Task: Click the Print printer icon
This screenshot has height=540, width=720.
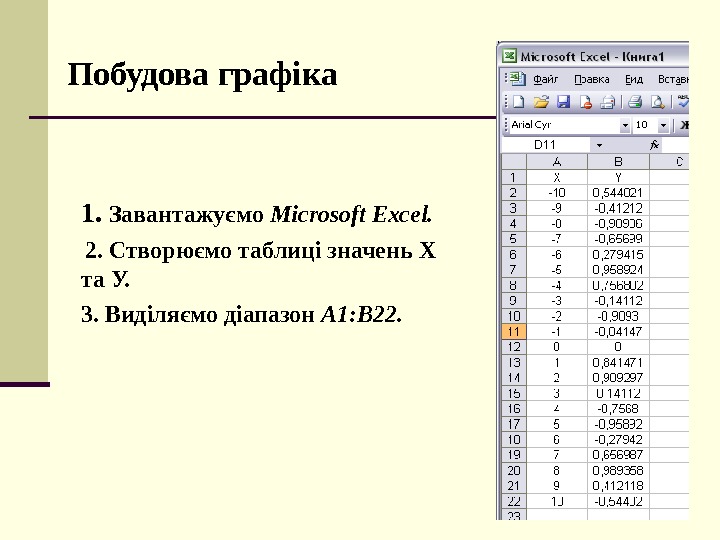Action: tap(635, 101)
